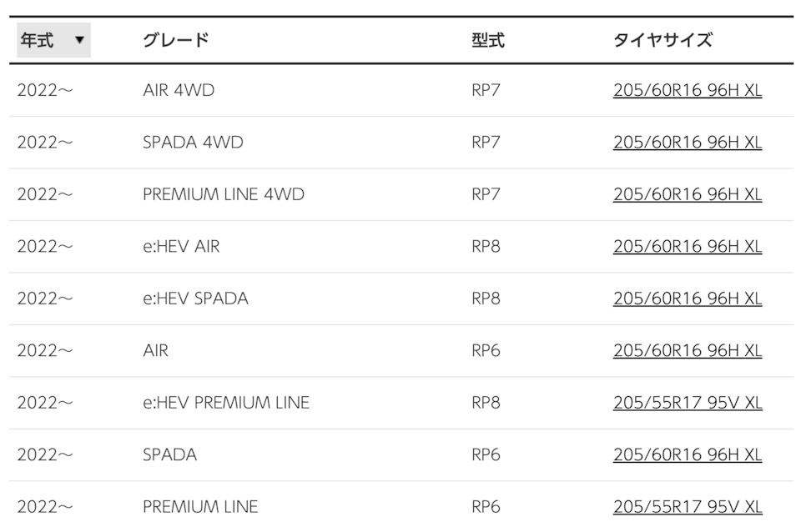Sort the table by the 年式 column
This screenshot has width=801, height=532.
[38, 40]
